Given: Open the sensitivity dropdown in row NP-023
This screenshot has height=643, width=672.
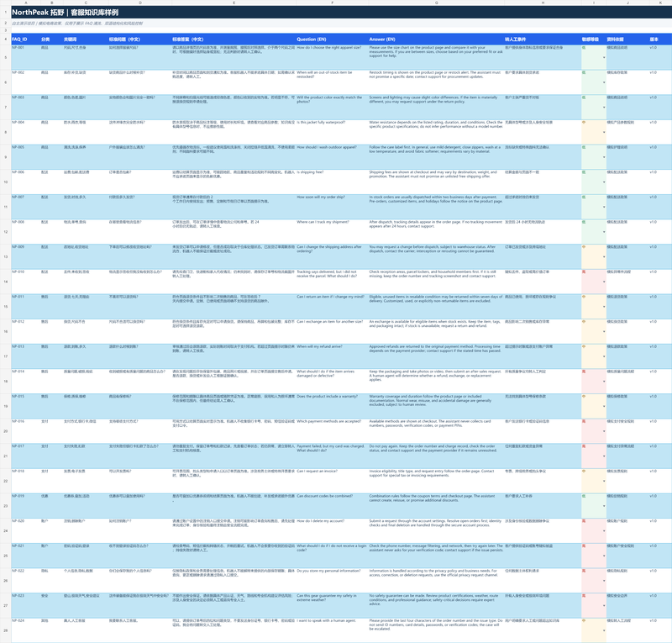Looking at the screenshot, I should click(604, 606).
